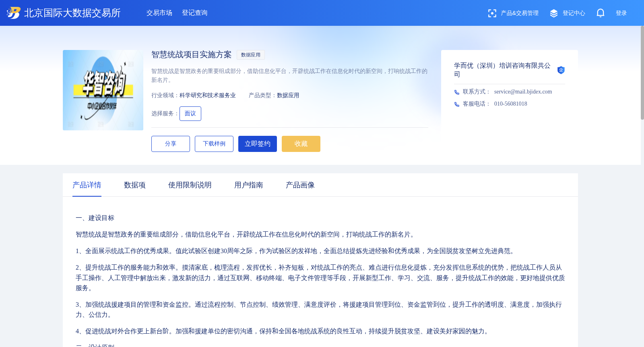Screen dimensions: 644x347
Task: Switch to the 产品详情 tab
Action: [x=87, y=185]
